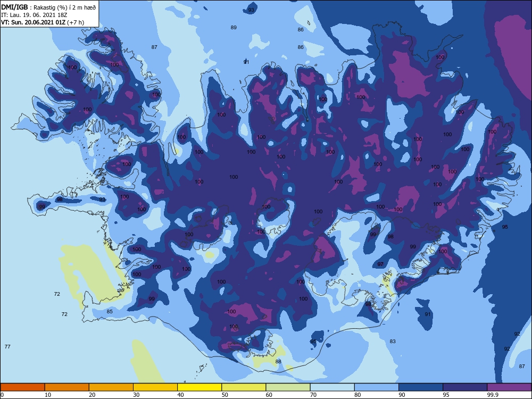Select the light orange 20–30 legend swatch
This screenshot has height=399, width=532.
click(x=111, y=387)
